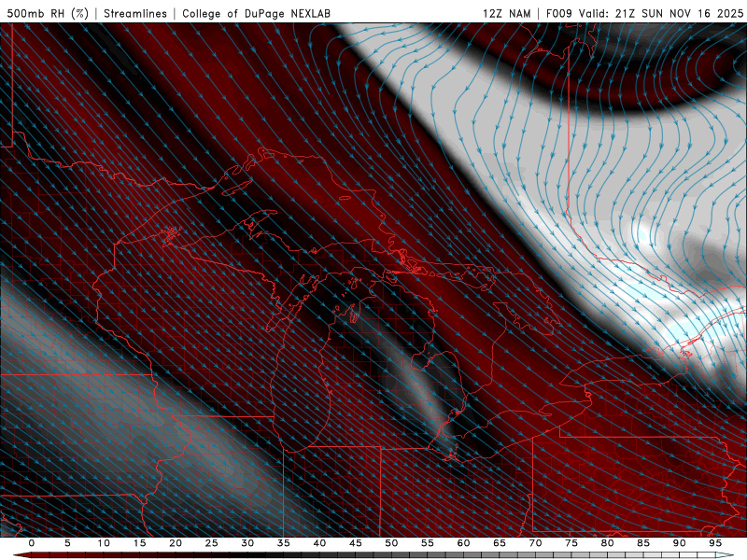Screen dimensions: 747x560
Task: Click the "10" label on the color scale
Action: click(x=104, y=543)
